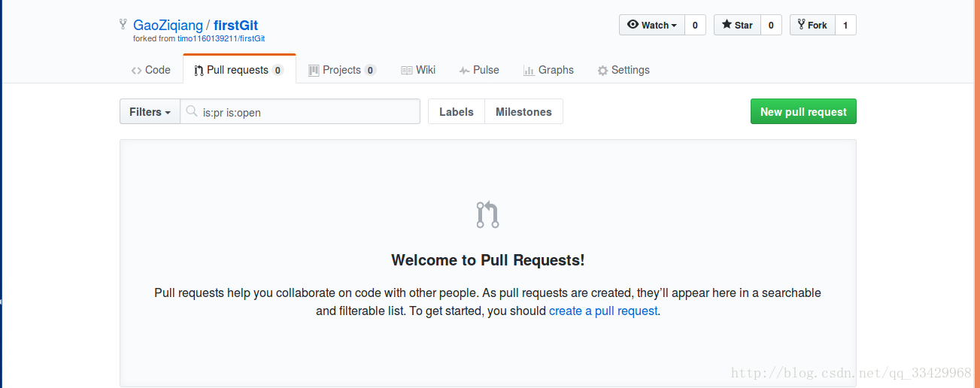Follow the create a pull request link

pyautogui.click(x=603, y=311)
